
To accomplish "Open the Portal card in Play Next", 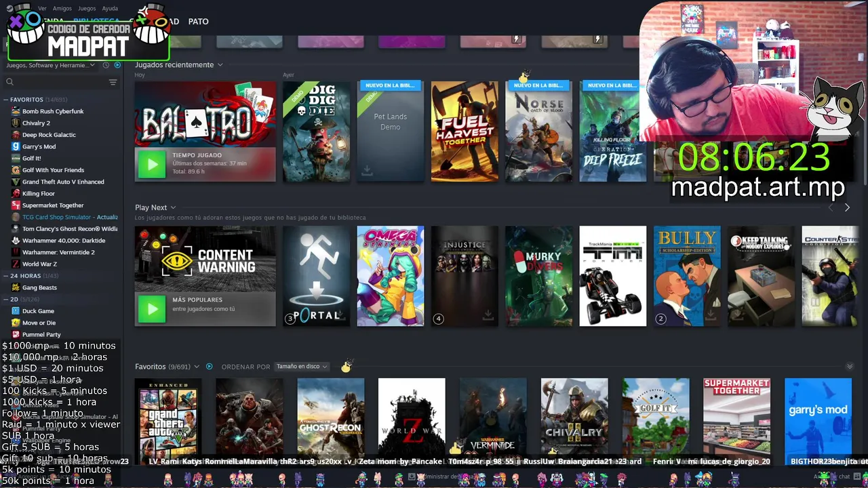I will tap(317, 276).
